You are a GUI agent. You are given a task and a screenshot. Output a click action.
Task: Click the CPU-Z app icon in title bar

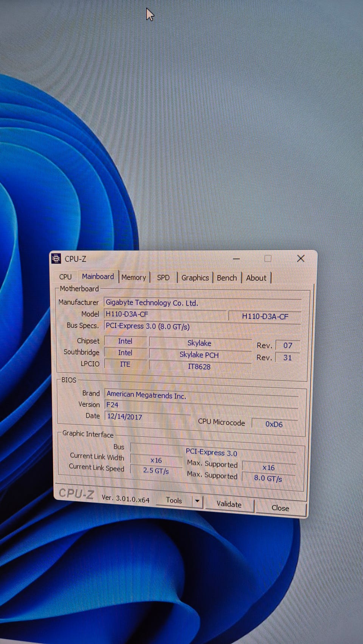click(56, 258)
